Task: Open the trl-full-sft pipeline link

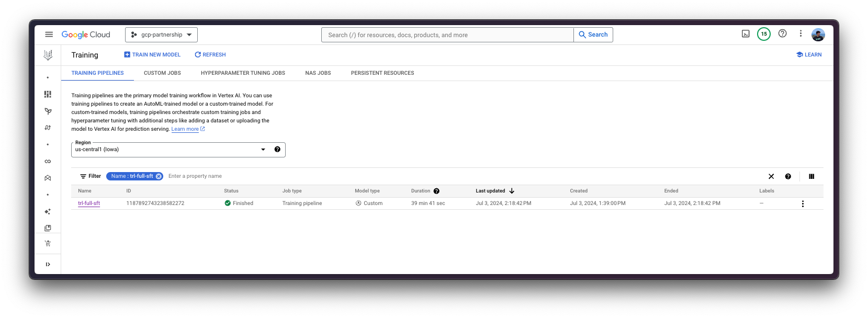Action: coord(89,203)
